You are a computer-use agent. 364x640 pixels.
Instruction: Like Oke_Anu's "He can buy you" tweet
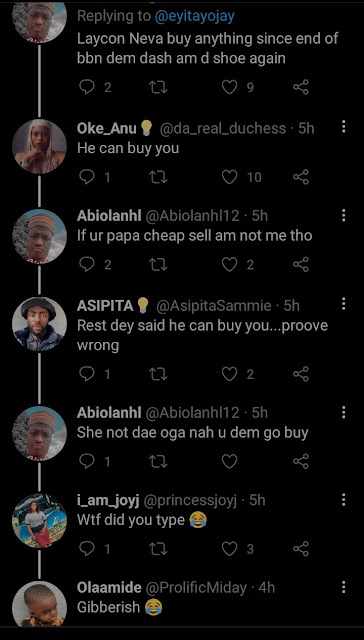(x=229, y=177)
